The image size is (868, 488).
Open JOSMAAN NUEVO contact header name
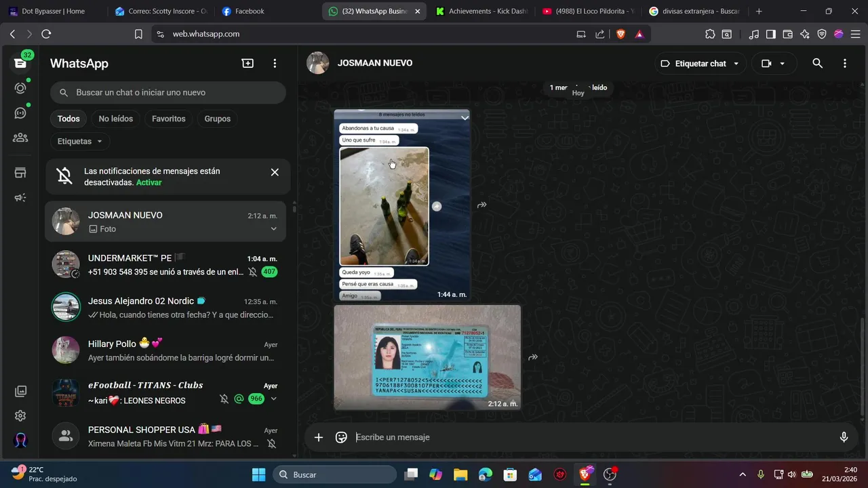(375, 63)
